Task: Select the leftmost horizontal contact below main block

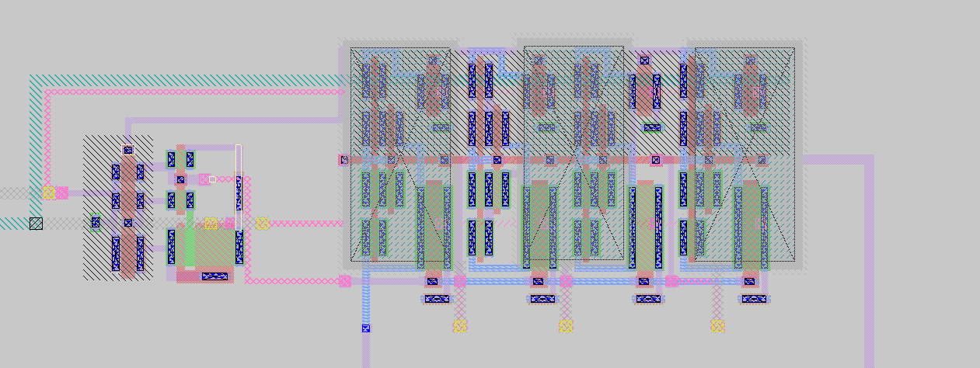Action: 437,299
